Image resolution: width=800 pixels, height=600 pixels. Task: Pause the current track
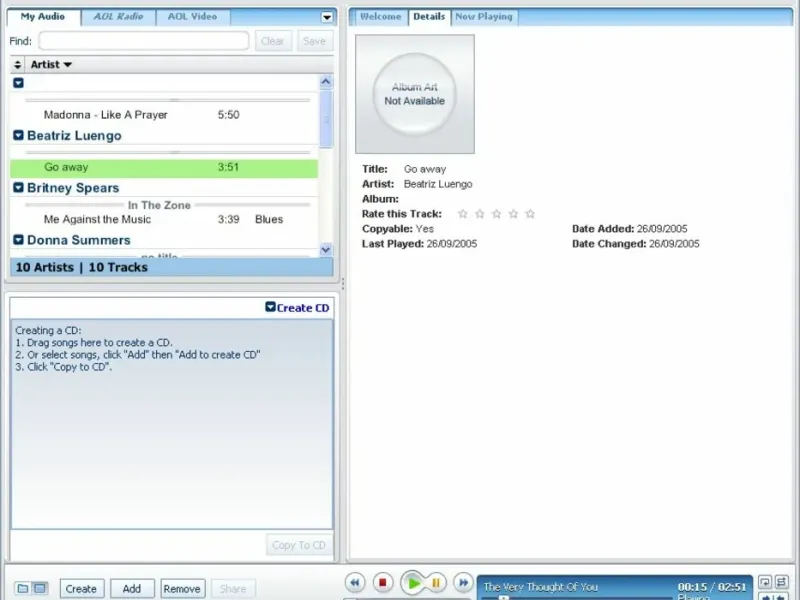[436, 582]
